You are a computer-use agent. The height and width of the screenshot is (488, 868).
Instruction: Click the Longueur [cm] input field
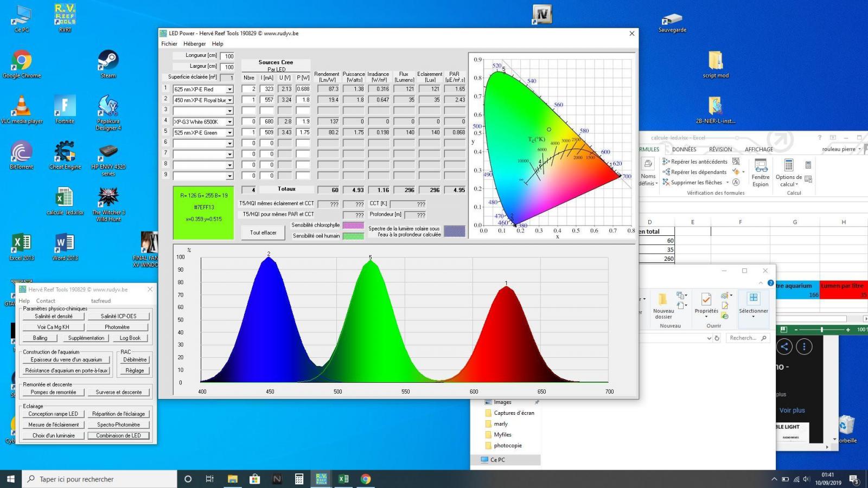pyautogui.click(x=227, y=56)
